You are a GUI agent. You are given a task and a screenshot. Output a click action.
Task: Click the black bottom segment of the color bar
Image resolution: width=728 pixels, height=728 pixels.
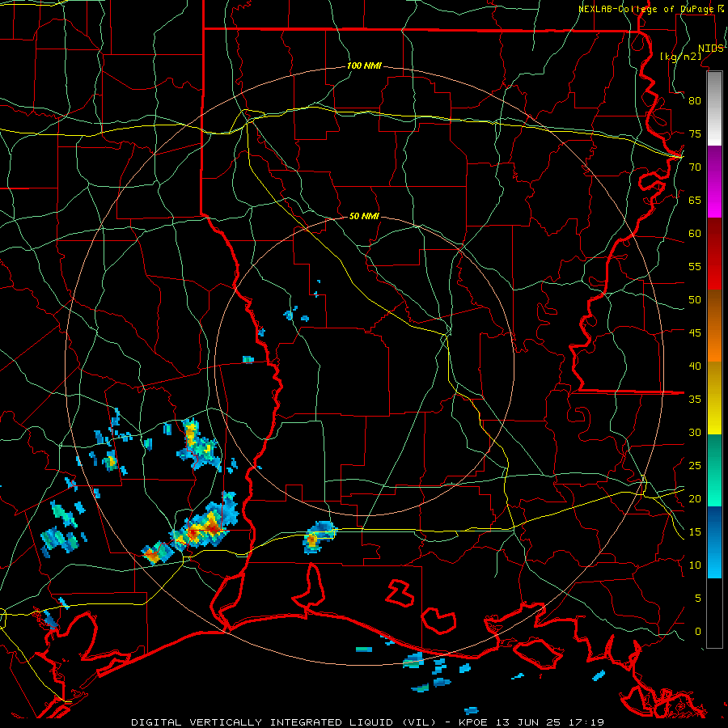pyautogui.click(x=714, y=613)
